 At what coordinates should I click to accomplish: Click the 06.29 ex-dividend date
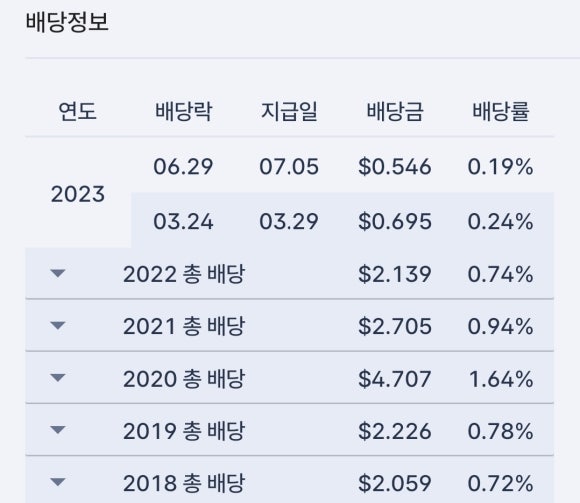point(183,166)
